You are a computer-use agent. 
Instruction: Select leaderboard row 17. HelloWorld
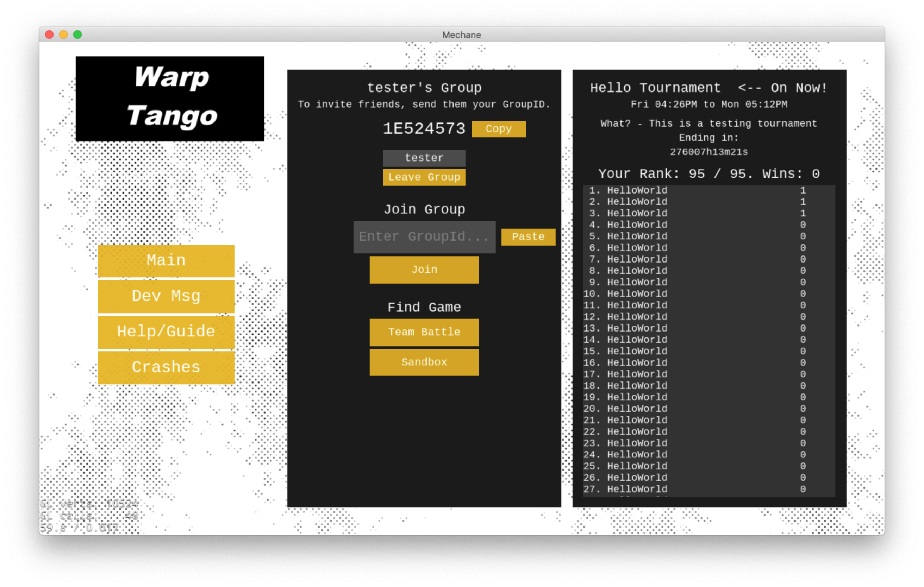pos(709,374)
